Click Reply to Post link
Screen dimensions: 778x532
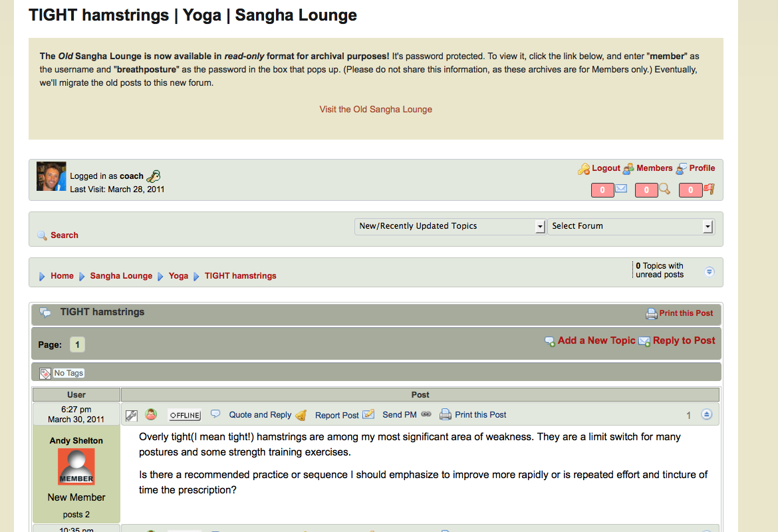click(684, 340)
